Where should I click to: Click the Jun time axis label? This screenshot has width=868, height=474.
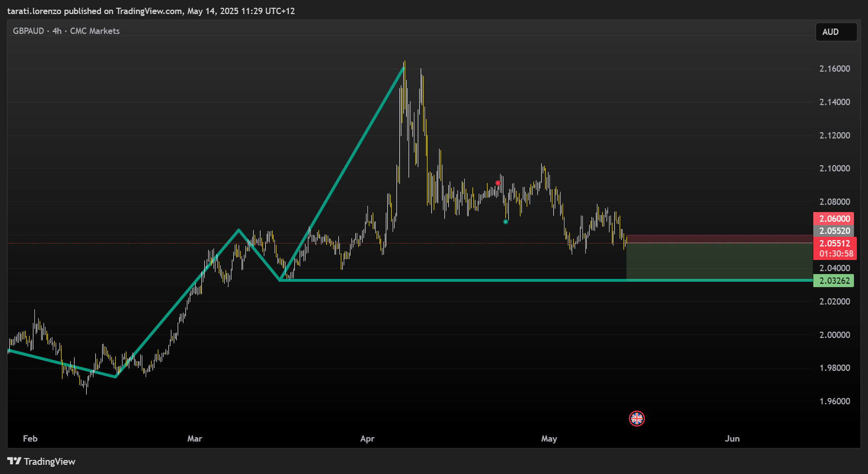(x=732, y=439)
